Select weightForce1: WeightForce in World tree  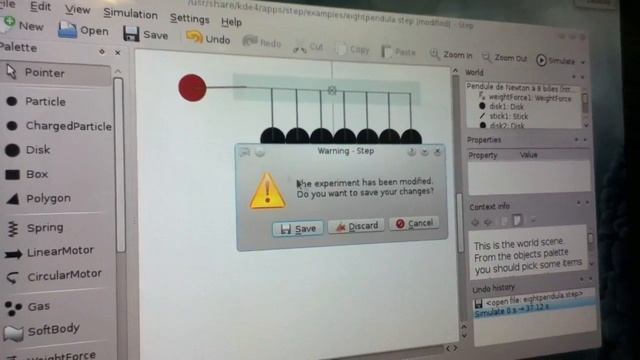tap(526, 98)
